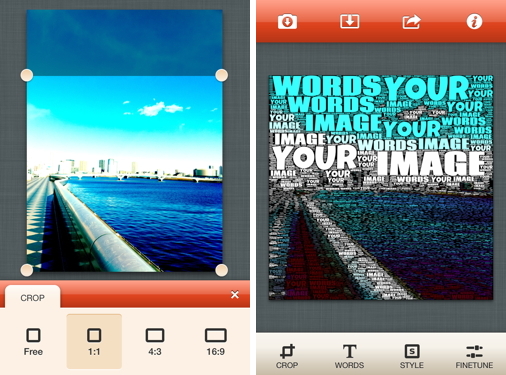Select the Free crop ratio
This screenshot has width=506, height=375.
[x=33, y=342]
